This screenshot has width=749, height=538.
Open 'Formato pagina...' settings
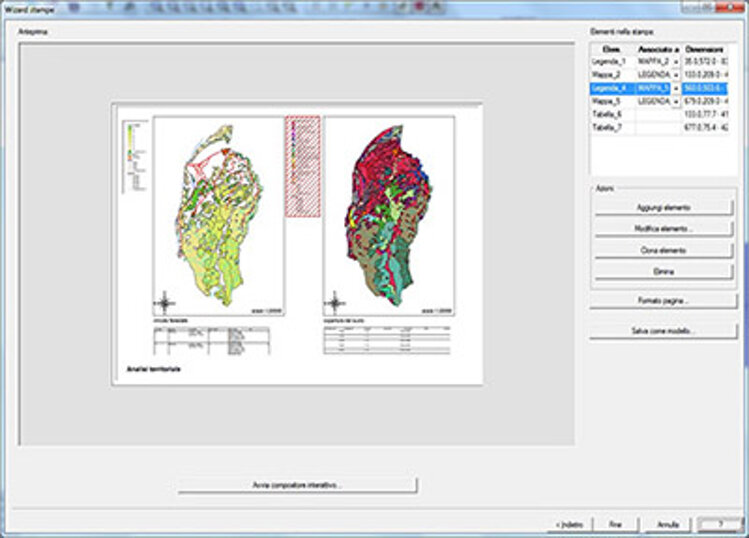point(663,300)
